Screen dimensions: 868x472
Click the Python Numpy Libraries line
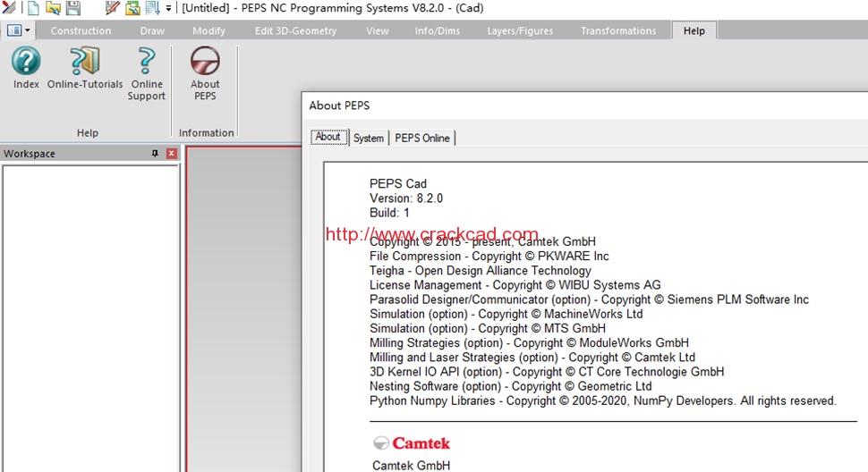click(603, 400)
